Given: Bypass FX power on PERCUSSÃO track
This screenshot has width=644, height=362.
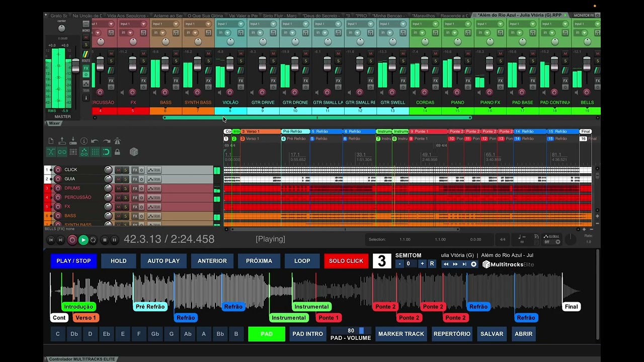Looking at the screenshot, I should [x=141, y=198].
